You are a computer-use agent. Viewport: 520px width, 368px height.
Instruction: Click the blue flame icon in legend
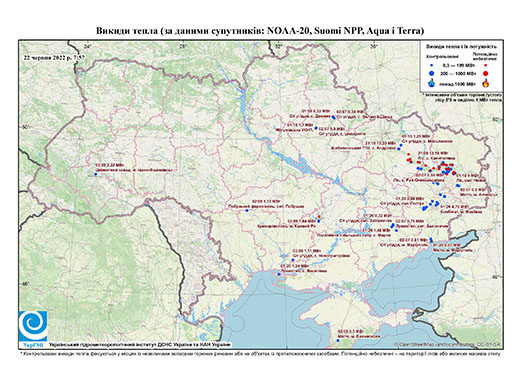tap(432, 84)
